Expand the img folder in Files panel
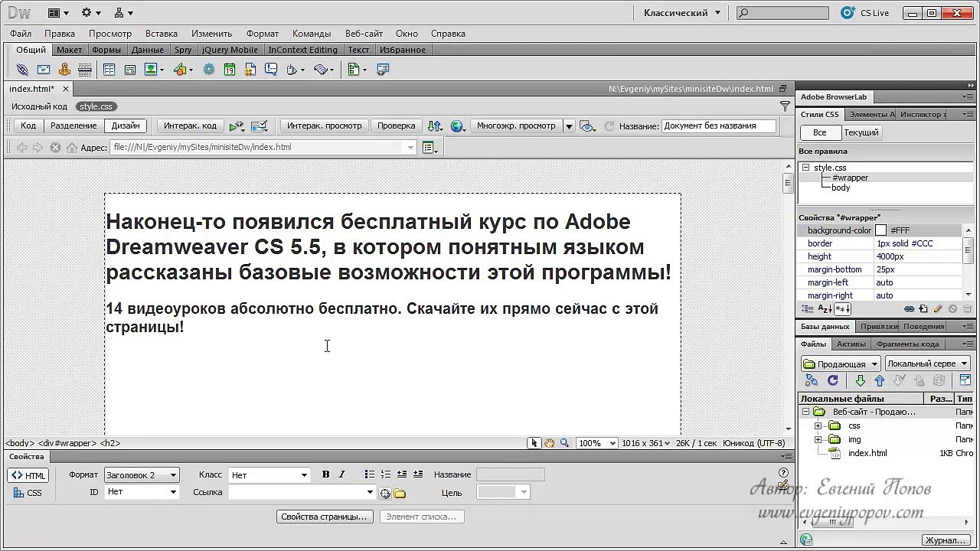 tap(818, 440)
